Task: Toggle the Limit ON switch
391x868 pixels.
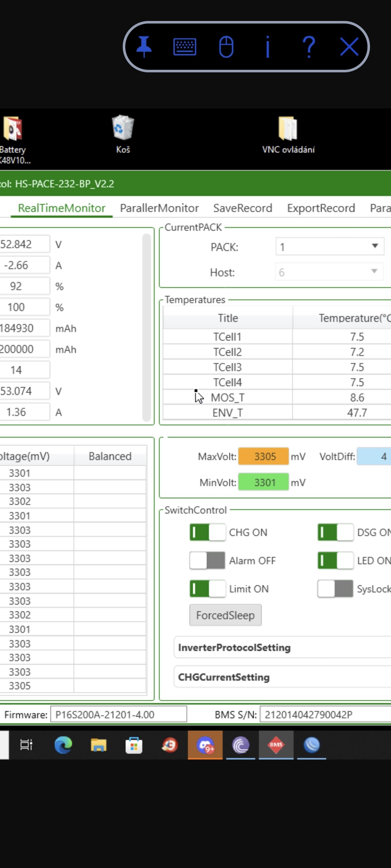Action: [x=207, y=589]
